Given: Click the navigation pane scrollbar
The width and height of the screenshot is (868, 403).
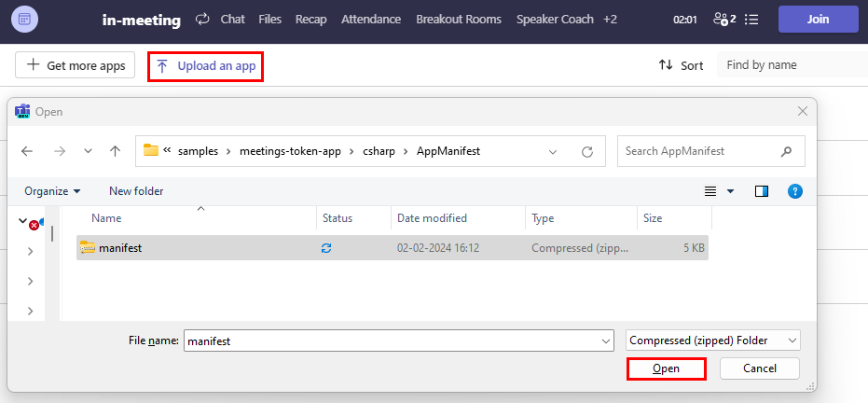Looking at the screenshot, I should click(52, 233).
